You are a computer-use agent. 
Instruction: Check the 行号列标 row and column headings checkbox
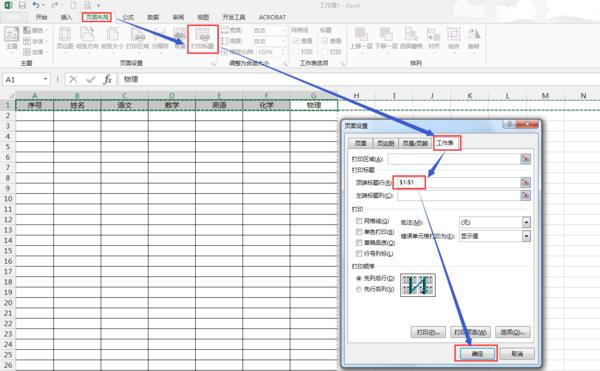(x=359, y=253)
